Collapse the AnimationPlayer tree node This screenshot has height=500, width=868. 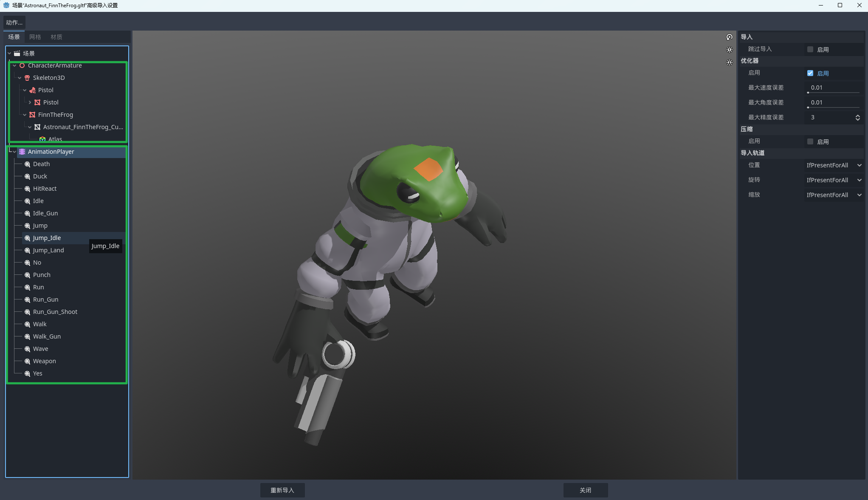[14, 152]
